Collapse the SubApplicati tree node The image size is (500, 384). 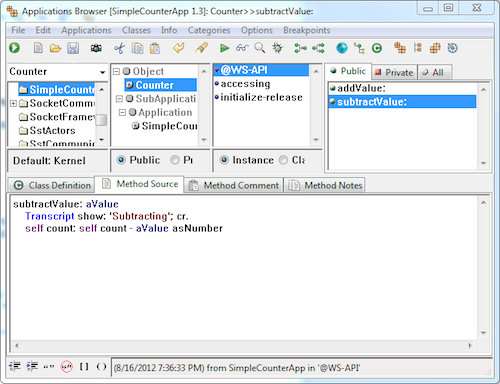pyautogui.click(x=119, y=99)
